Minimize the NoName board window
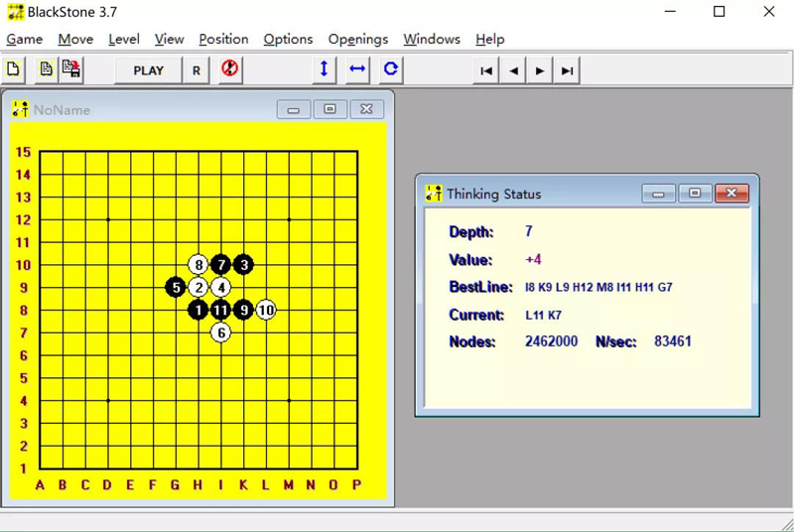Viewport: 794px width, 532px height. [294, 109]
